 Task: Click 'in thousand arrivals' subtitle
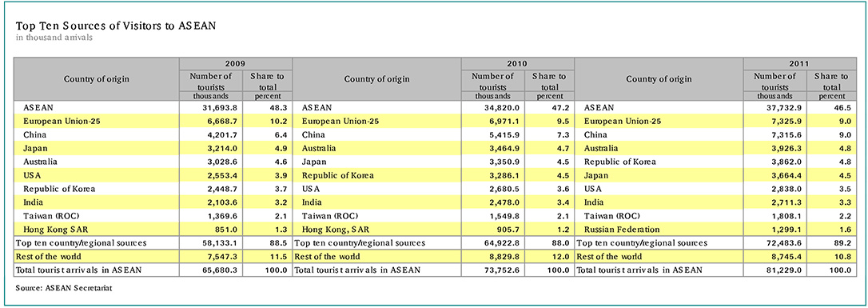(54, 38)
